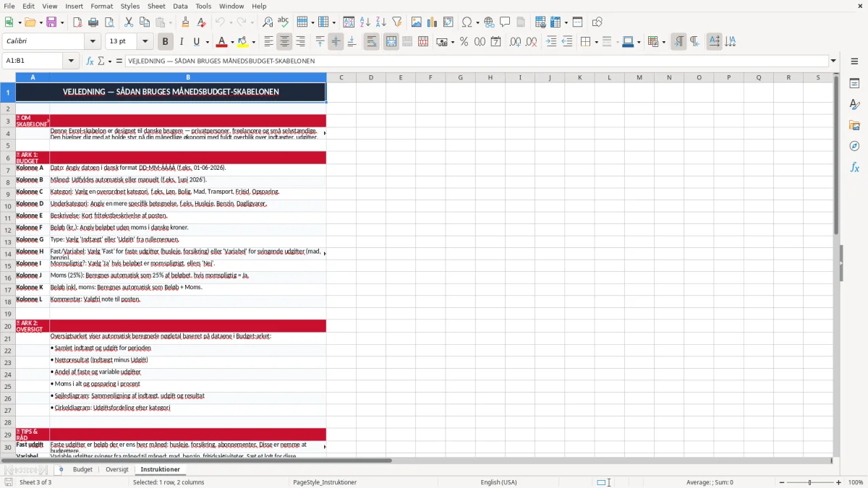
Task: Expand Open document dropdown arrow
Action: pos(41,22)
